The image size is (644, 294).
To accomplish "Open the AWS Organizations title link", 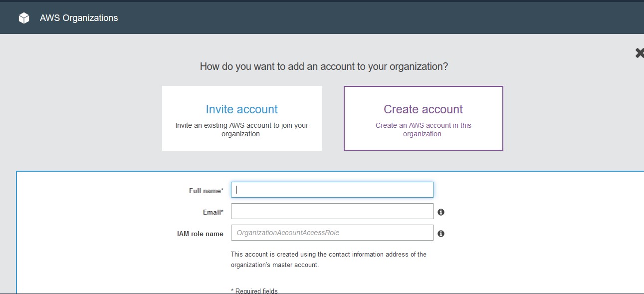I will coord(79,18).
